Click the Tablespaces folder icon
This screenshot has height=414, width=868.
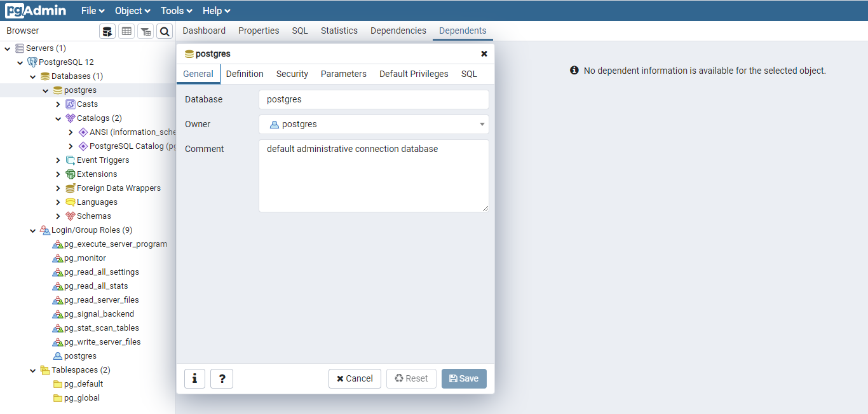click(45, 370)
